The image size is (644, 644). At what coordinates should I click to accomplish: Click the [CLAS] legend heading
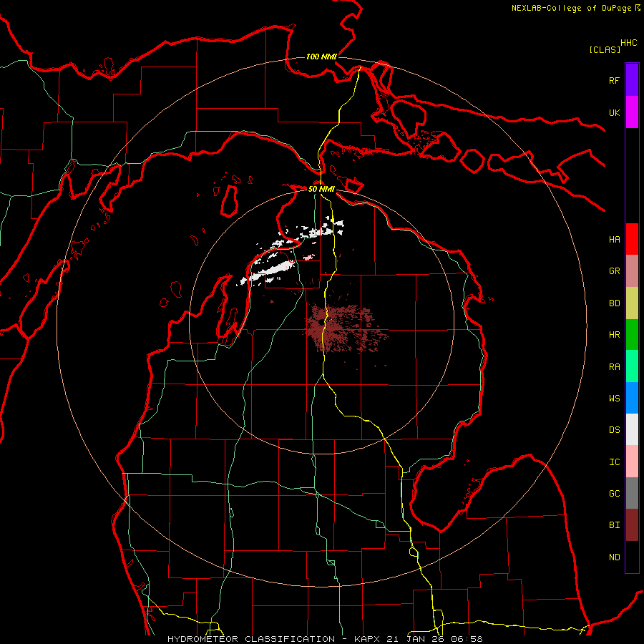[x=605, y=49]
